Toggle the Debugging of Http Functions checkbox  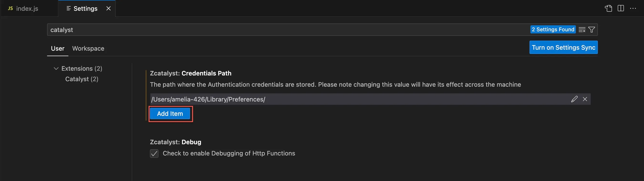click(x=154, y=153)
